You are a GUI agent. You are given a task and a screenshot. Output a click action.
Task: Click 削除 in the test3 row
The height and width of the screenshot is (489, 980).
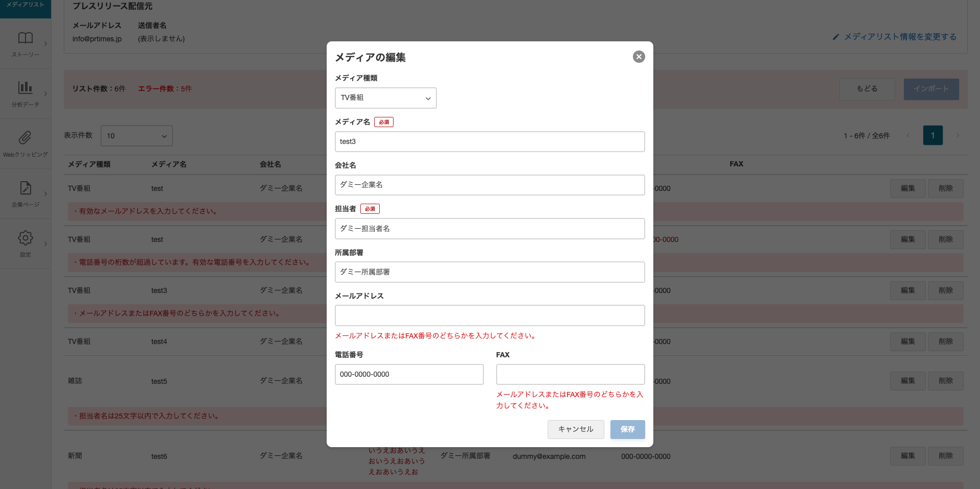tap(945, 290)
